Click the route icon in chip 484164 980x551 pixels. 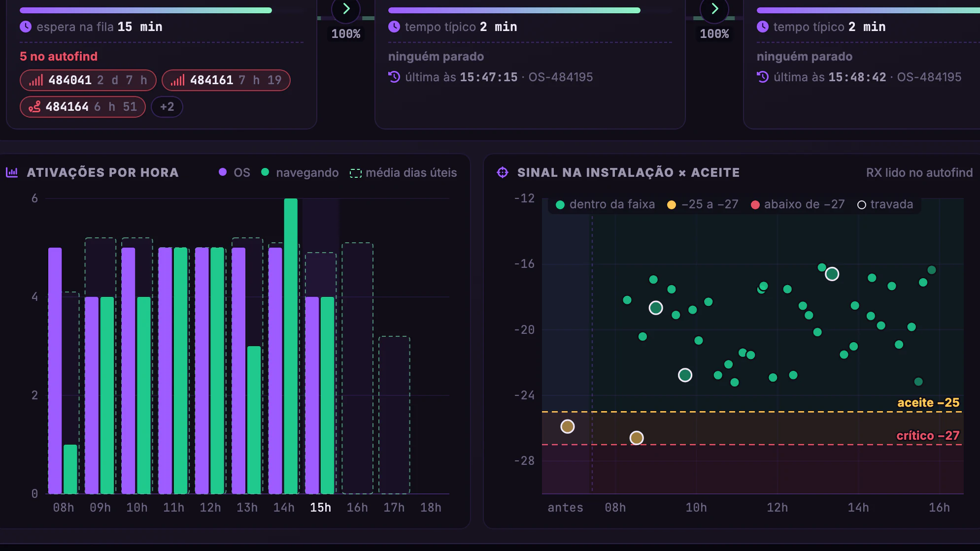34,107
